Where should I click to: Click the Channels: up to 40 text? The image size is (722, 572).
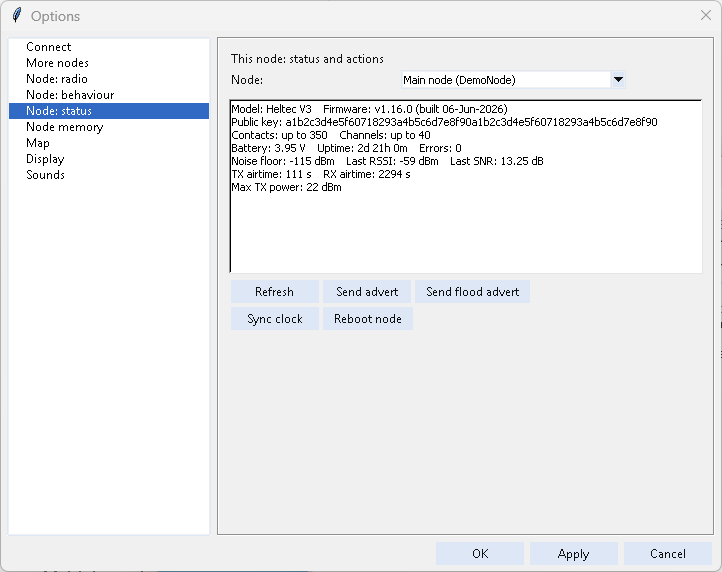(x=385, y=135)
